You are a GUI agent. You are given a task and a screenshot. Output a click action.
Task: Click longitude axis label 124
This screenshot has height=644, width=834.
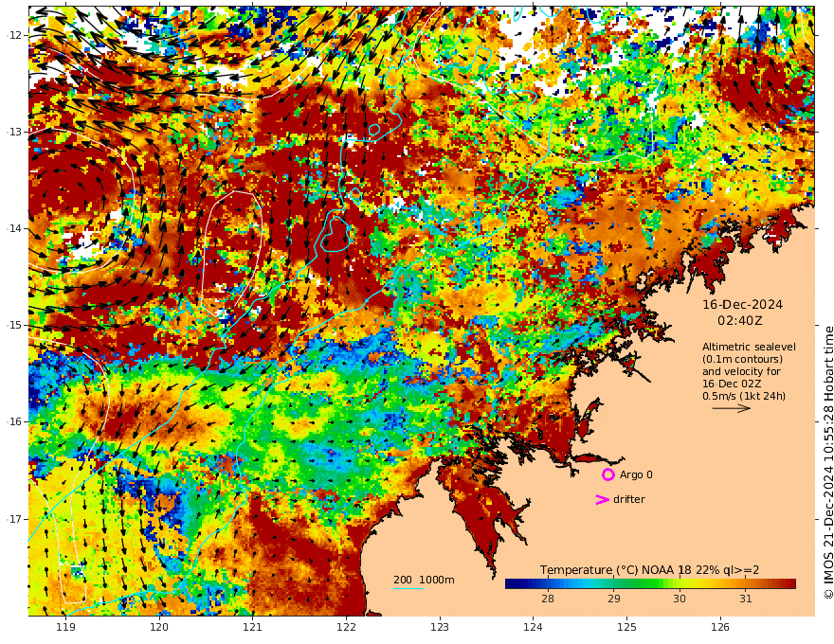click(x=533, y=627)
